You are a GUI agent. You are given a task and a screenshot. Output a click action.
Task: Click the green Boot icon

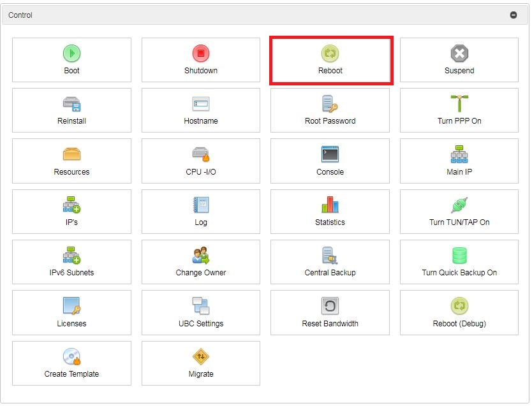pyautogui.click(x=71, y=53)
